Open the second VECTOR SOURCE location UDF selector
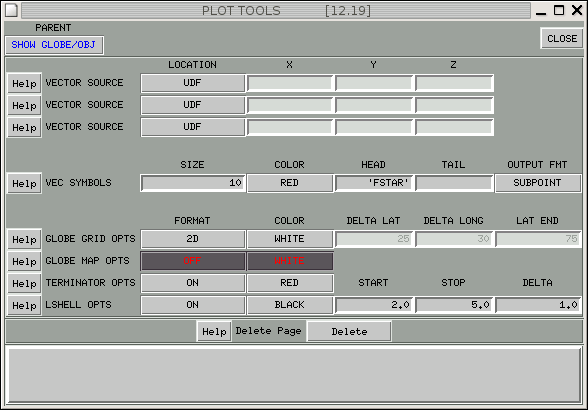The width and height of the screenshot is (588, 410). tap(193, 105)
